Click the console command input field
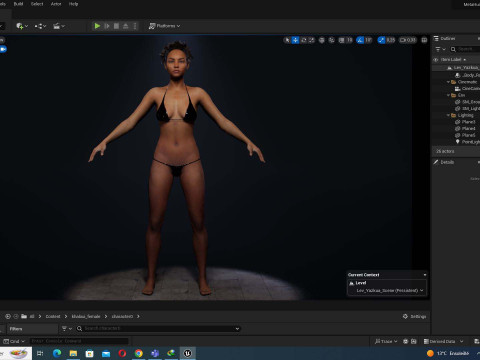Viewport: 480px width, 360px height. coord(79,341)
